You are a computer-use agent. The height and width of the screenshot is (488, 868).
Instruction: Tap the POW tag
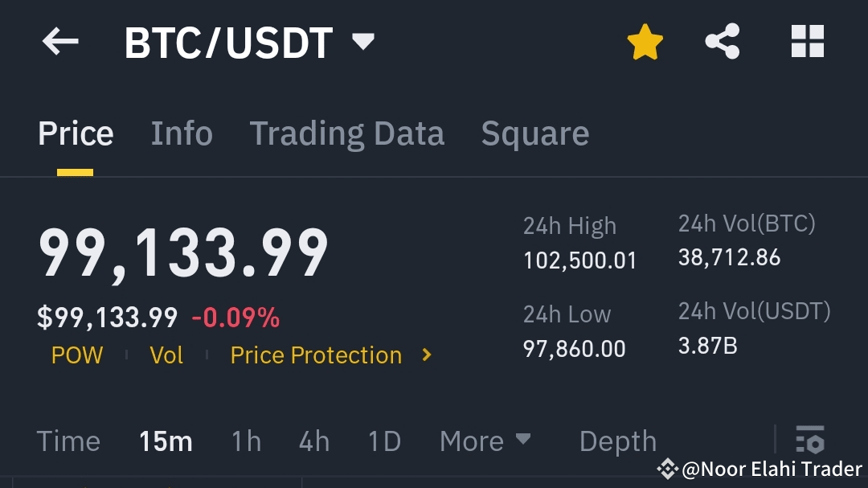[x=77, y=355]
